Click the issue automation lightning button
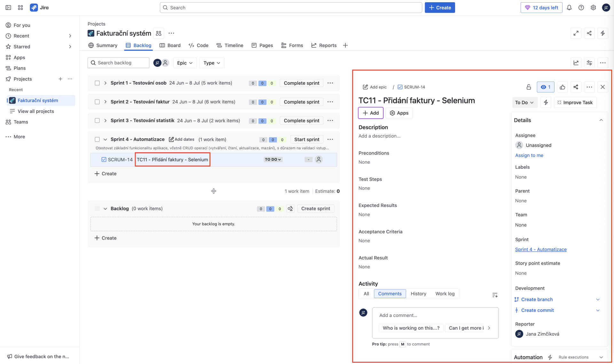This screenshot has height=364, width=614. 546,102
